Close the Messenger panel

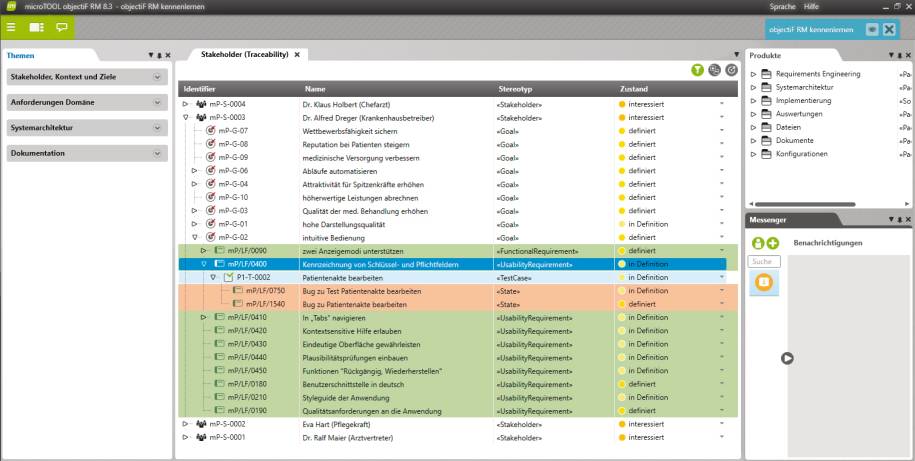(x=907, y=219)
